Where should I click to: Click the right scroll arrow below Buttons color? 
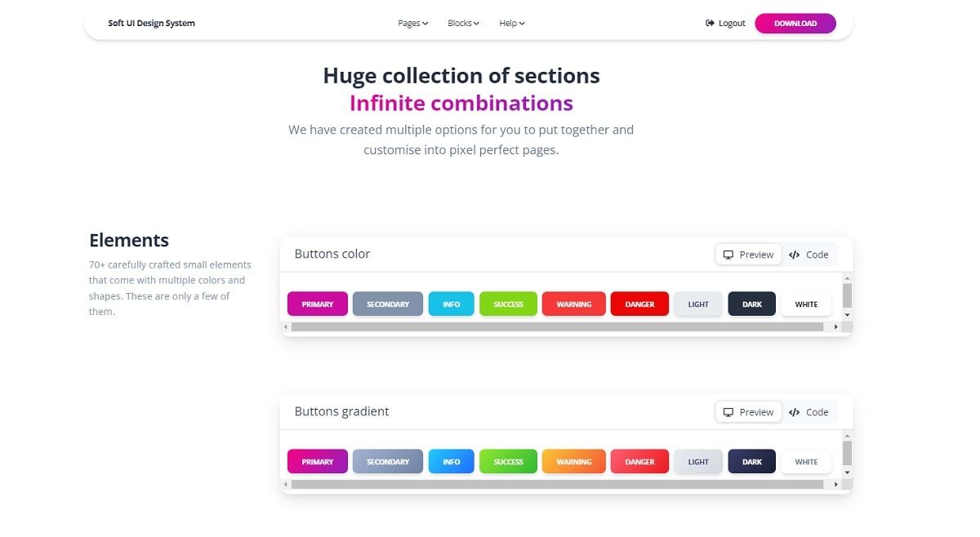tap(836, 326)
